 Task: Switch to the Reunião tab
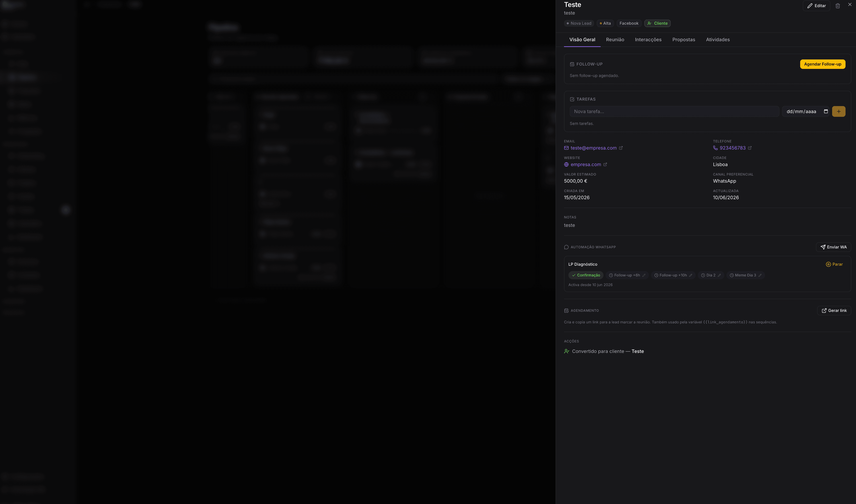coord(615,40)
